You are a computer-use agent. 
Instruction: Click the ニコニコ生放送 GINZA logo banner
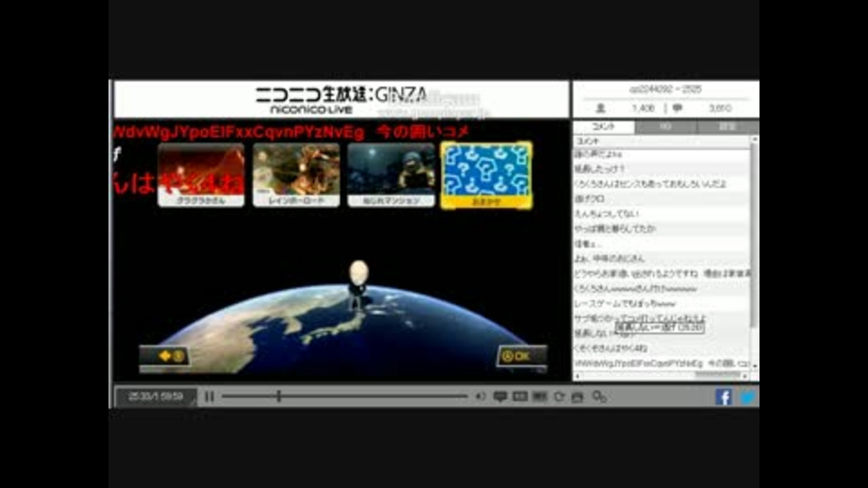tap(342, 99)
